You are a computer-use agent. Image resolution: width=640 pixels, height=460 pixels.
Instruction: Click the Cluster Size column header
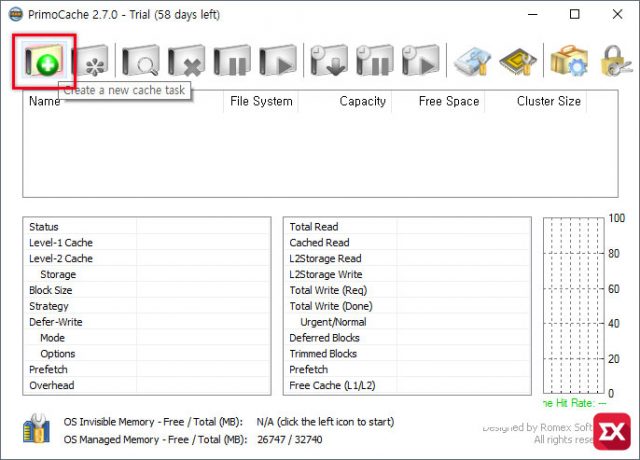548,102
